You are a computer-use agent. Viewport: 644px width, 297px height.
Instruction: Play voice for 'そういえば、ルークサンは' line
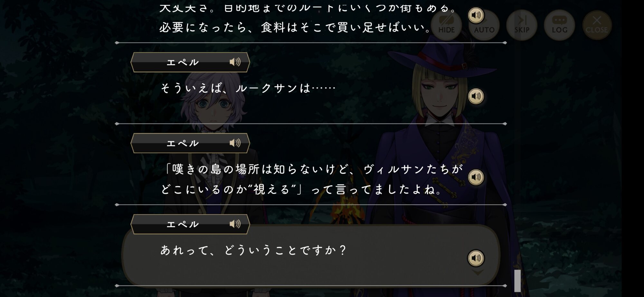476,96
